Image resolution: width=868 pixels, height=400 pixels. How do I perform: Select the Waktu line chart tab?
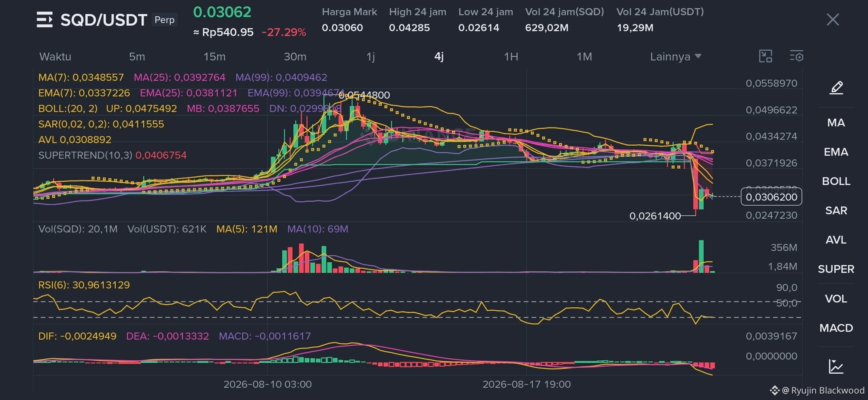[x=55, y=57]
